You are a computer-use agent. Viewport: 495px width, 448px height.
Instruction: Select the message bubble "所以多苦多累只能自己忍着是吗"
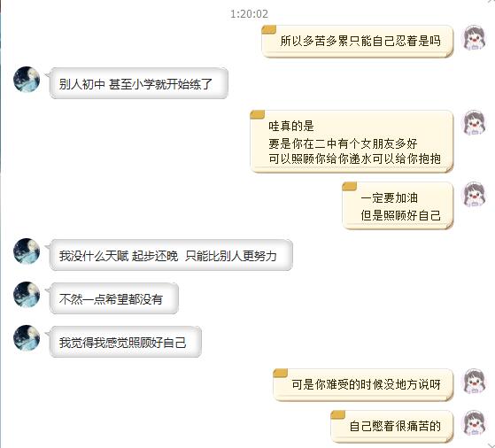(358, 42)
